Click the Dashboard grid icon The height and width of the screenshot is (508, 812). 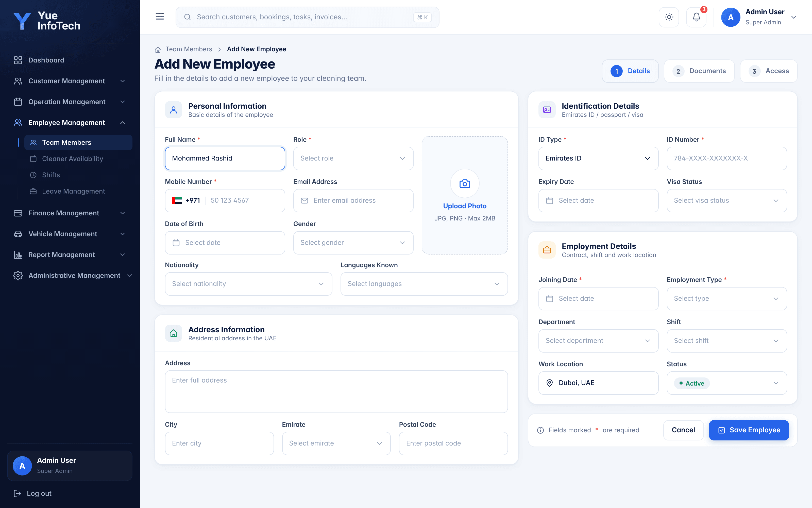pyautogui.click(x=18, y=60)
